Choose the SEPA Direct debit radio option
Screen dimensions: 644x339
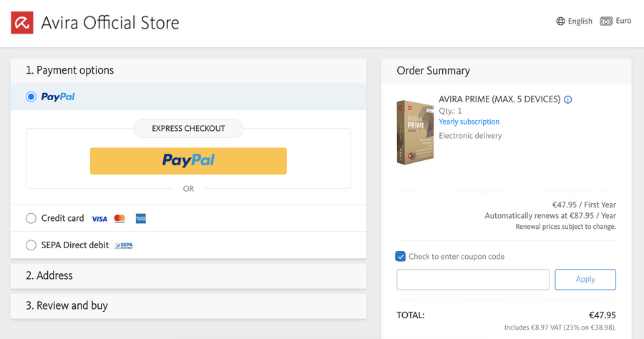click(x=31, y=245)
